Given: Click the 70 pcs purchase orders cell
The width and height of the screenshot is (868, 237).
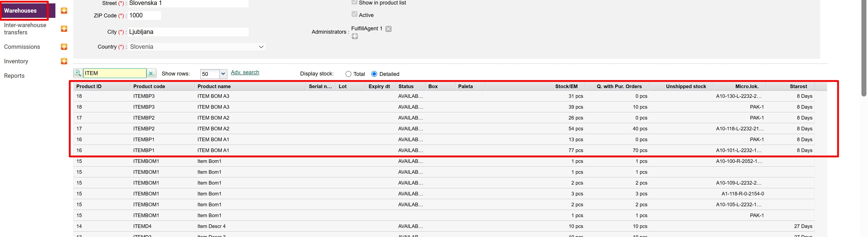Looking at the screenshot, I should [640, 150].
